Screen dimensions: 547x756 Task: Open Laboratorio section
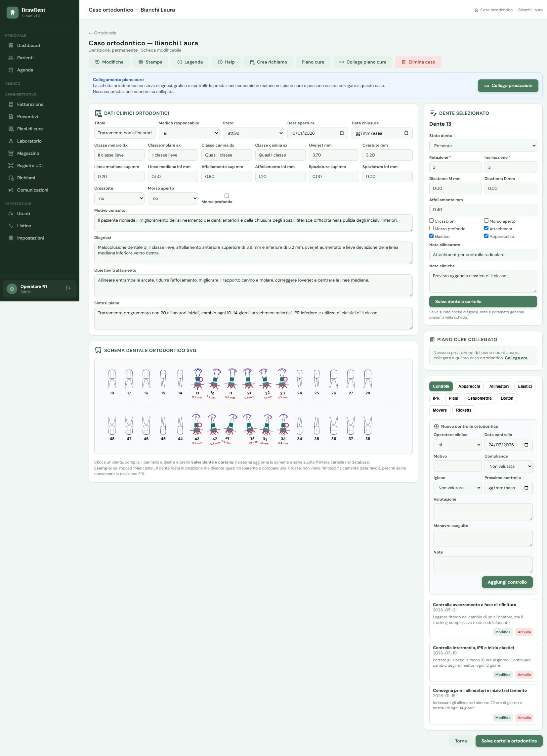click(40, 141)
